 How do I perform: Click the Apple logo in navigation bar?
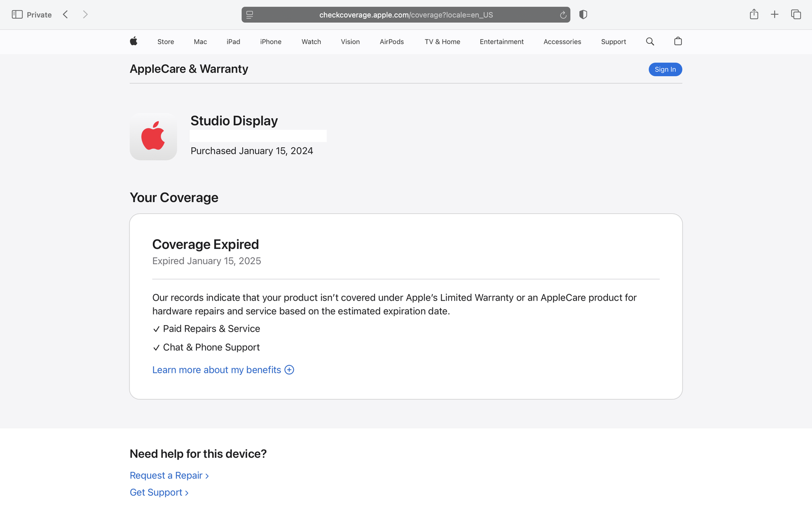133,41
